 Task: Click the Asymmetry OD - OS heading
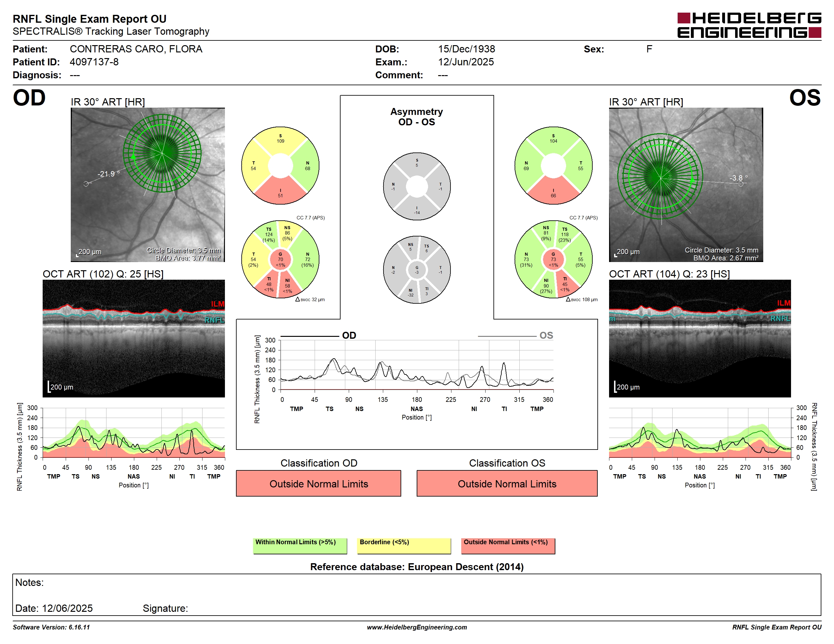click(417, 117)
